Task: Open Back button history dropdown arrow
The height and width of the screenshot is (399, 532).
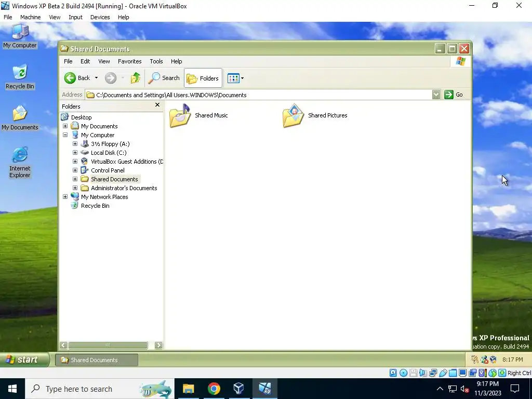Action: (96, 78)
